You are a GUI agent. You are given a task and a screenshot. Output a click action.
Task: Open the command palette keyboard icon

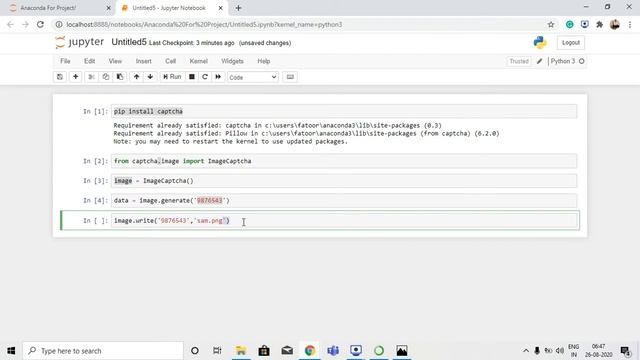click(290, 77)
